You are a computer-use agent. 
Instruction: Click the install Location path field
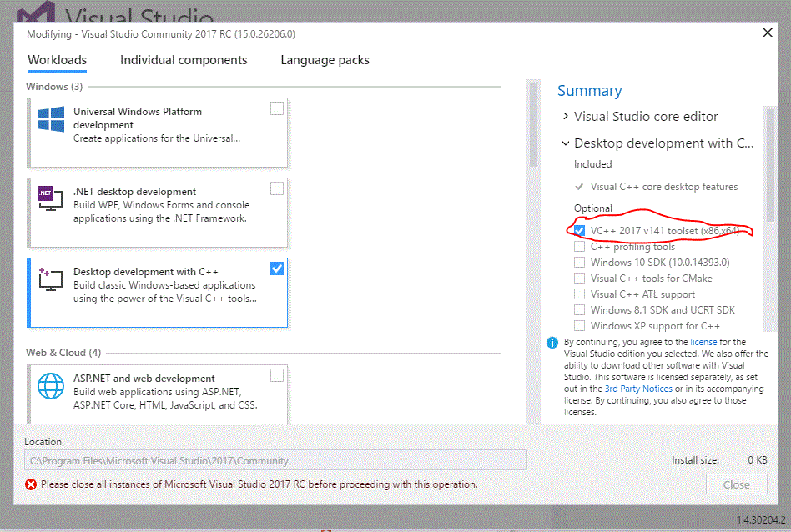tap(275, 460)
